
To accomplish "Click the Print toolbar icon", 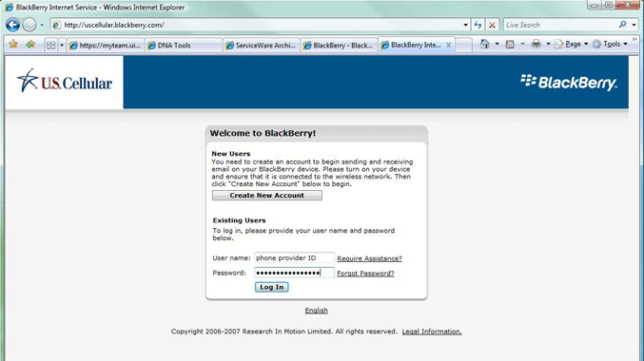I will [536, 44].
